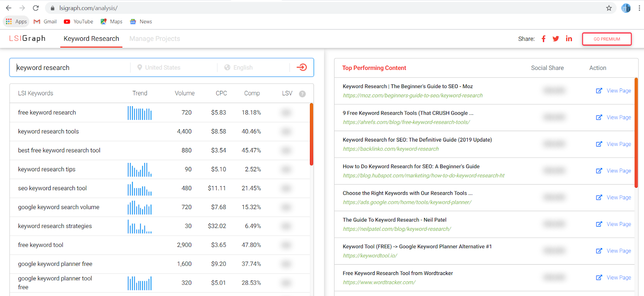The height and width of the screenshot is (296, 644).
Task: Click the browser back arrow
Action: (x=8, y=8)
